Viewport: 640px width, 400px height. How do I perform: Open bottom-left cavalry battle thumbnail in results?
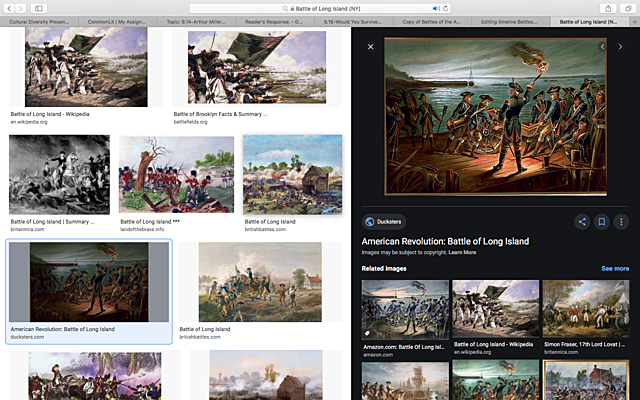point(95,376)
